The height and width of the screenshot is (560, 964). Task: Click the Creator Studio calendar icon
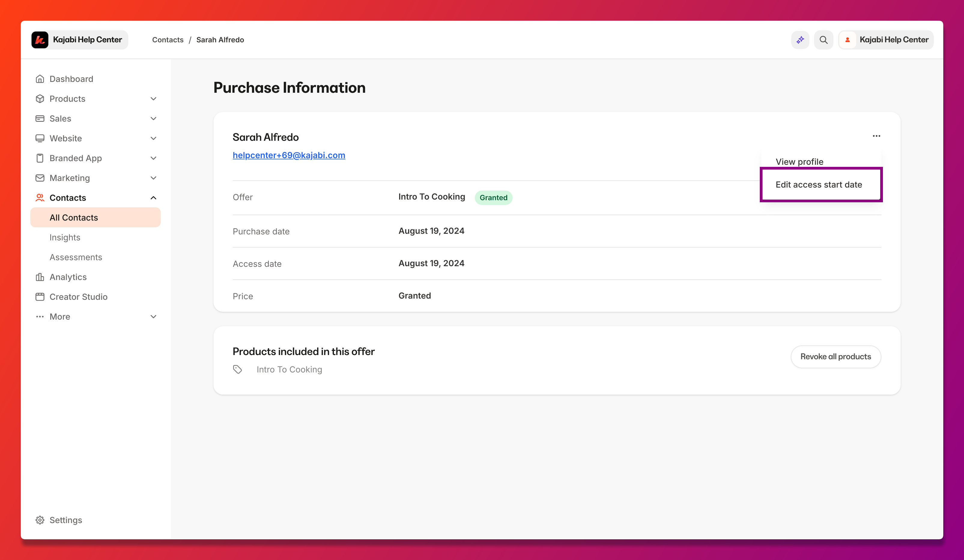(x=40, y=297)
